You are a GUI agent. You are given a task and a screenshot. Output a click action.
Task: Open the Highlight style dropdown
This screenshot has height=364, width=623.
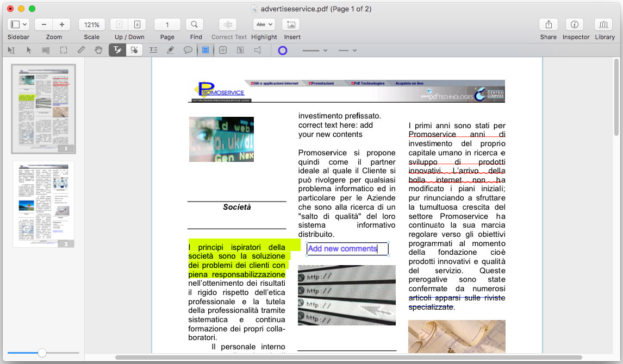coord(264,24)
